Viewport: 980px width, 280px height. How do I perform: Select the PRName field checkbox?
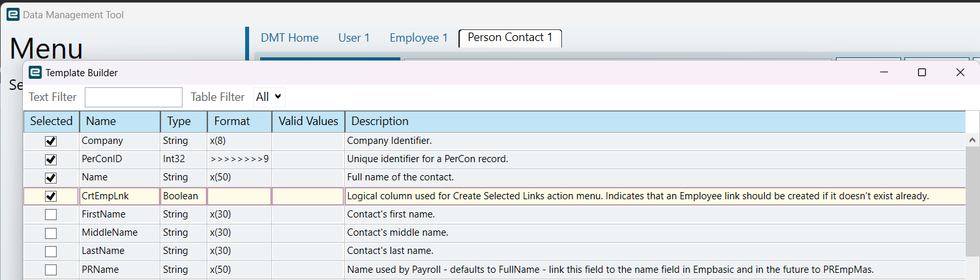coord(51,270)
